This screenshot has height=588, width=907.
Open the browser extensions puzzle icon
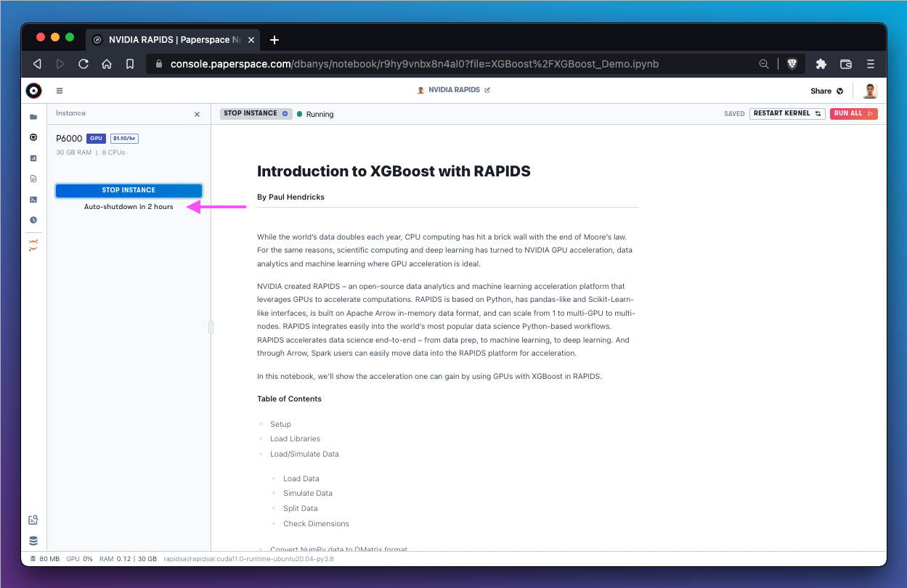pos(821,64)
